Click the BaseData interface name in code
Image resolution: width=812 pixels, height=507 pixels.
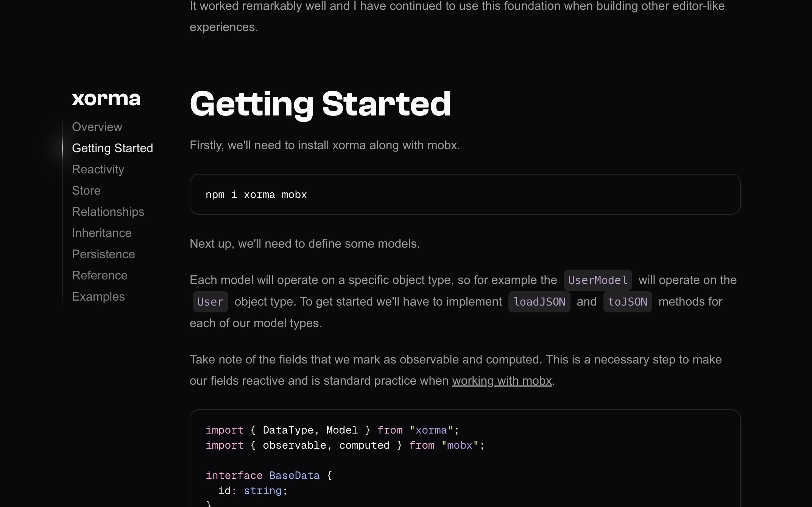294,476
